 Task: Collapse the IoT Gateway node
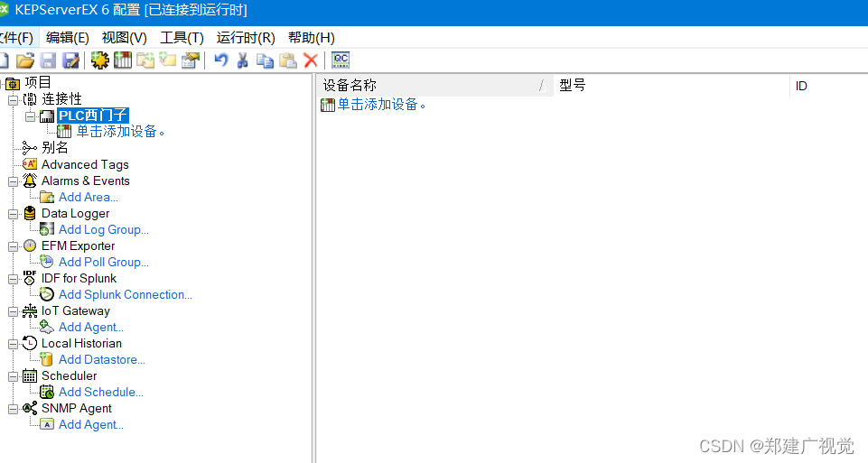click(14, 311)
